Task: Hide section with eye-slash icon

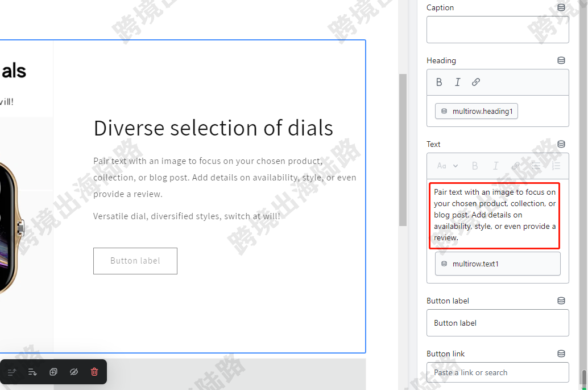Action: (x=74, y=372)
